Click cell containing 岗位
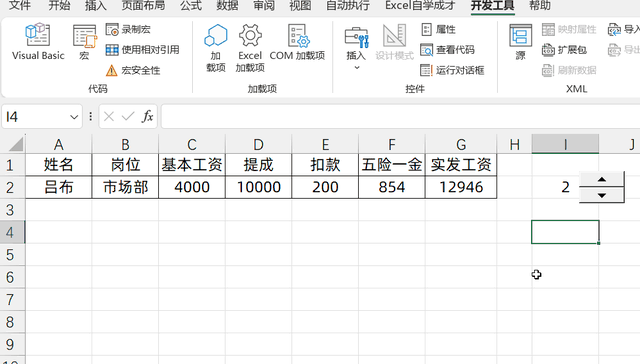Viewport: 640px width, 364px height. click(125, 165)
